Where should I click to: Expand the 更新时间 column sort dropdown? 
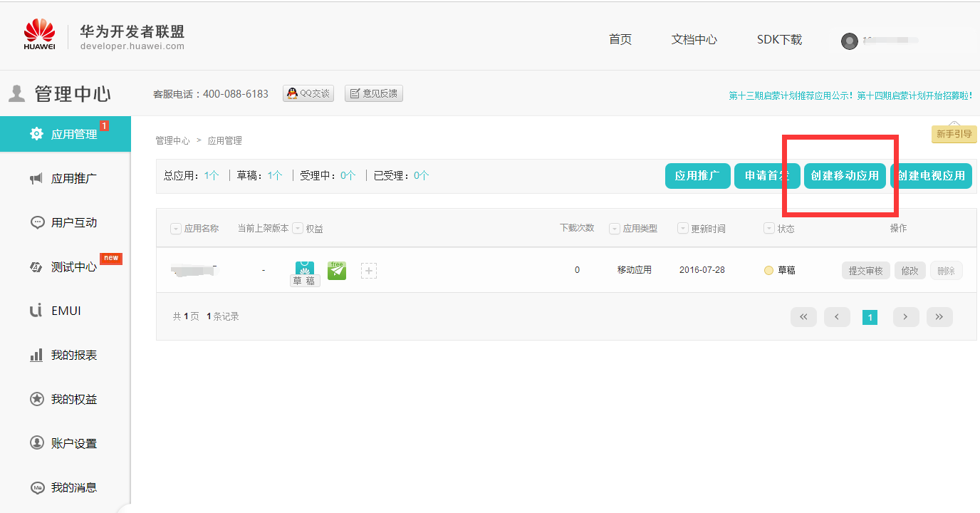683,229
